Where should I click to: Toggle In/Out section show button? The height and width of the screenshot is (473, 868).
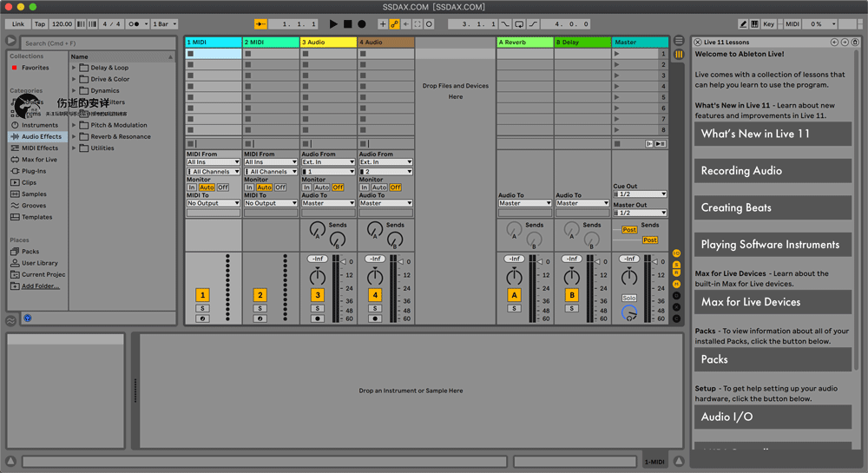click(x=676, y=253)
